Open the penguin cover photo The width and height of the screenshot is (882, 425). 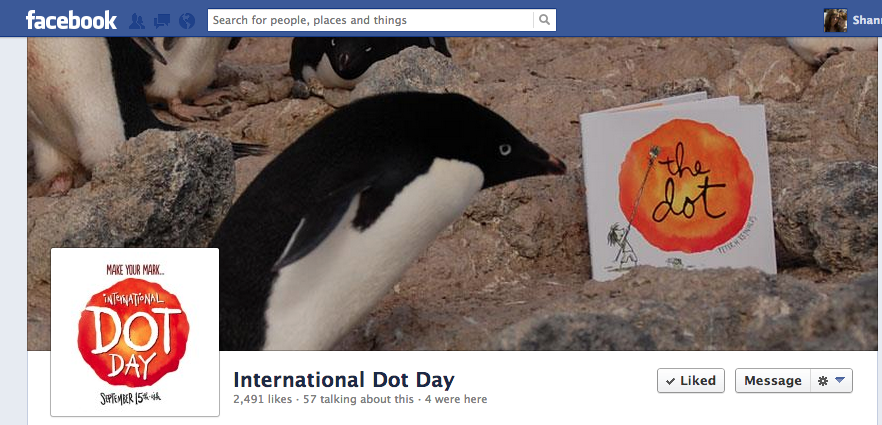[x=450, y=194]
